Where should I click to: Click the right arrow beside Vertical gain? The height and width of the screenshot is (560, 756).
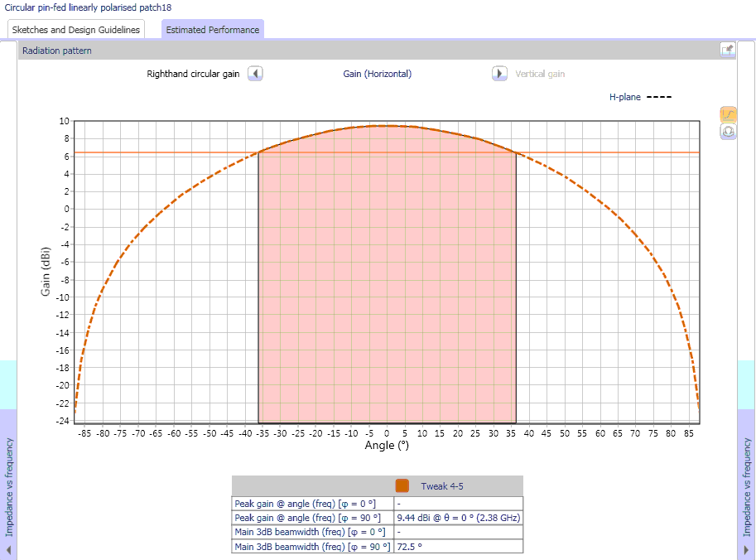[x=499, y=74]
